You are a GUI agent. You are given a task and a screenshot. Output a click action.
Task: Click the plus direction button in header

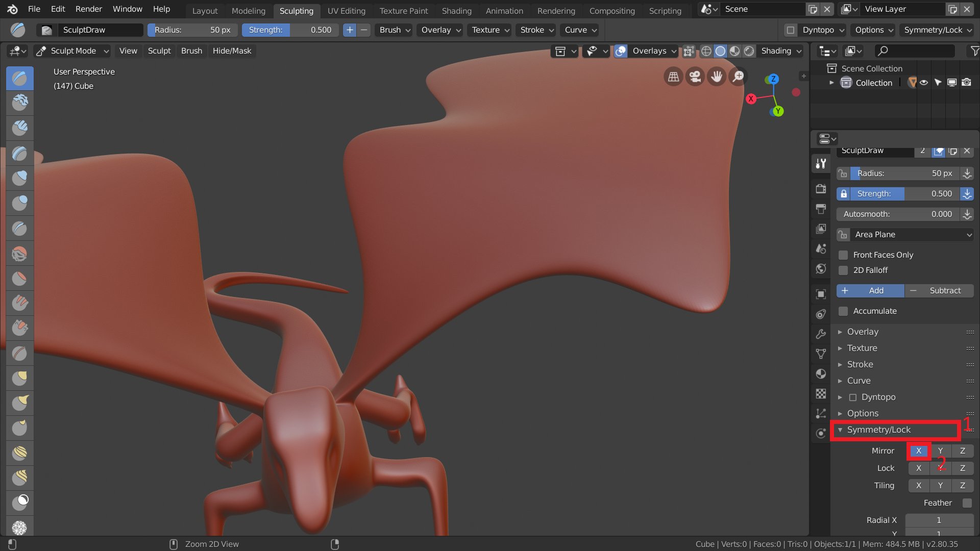click(x=350, y=30)
